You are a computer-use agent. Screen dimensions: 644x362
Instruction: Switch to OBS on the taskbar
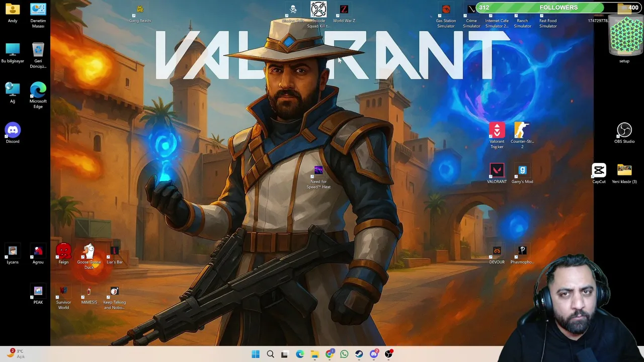coord(388,354)
